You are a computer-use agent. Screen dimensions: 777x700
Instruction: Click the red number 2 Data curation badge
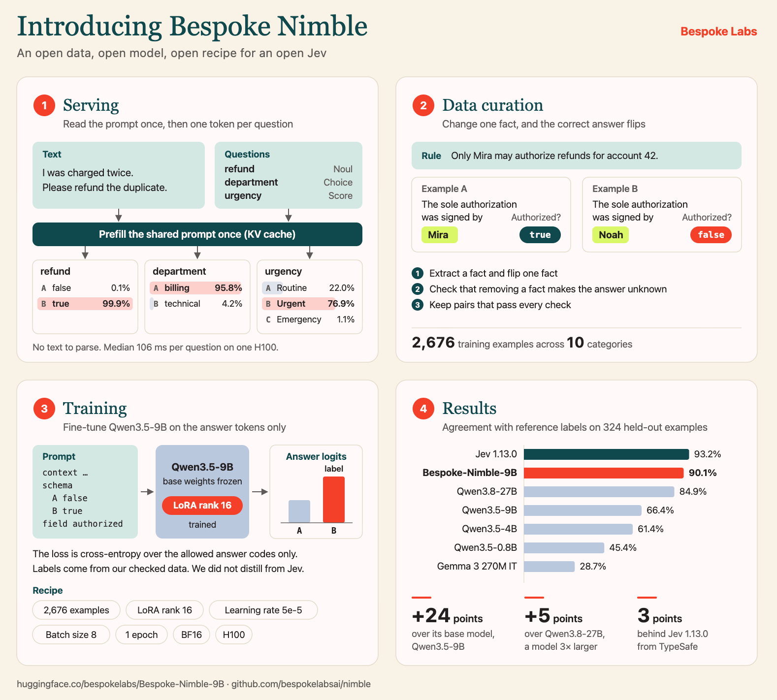(423, 105)
